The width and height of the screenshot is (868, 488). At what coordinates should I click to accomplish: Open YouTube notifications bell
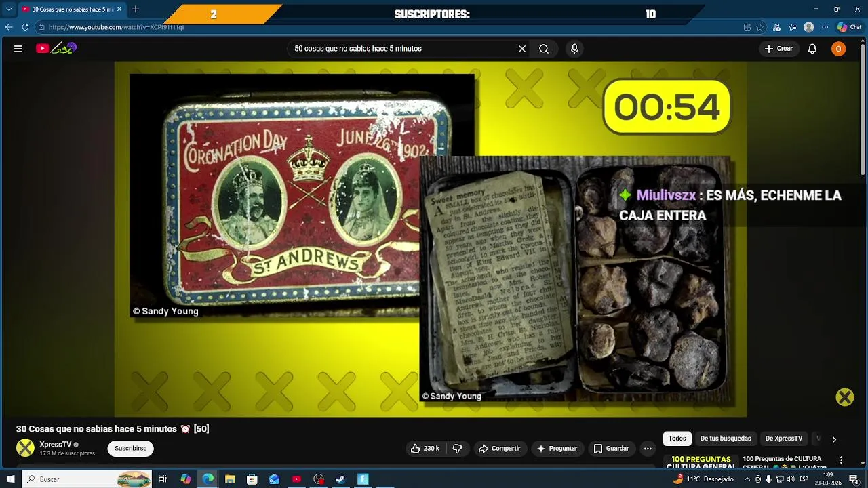(x=812, y=49)
